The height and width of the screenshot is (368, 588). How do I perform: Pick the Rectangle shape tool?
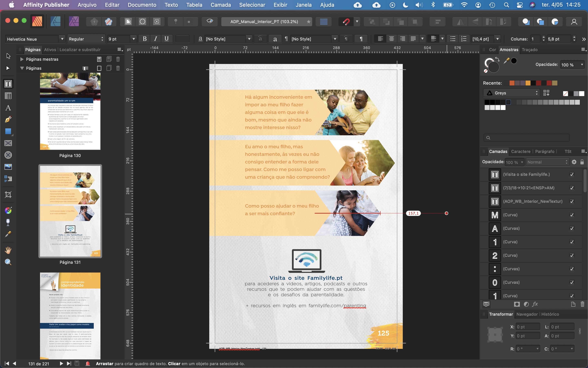8,131
